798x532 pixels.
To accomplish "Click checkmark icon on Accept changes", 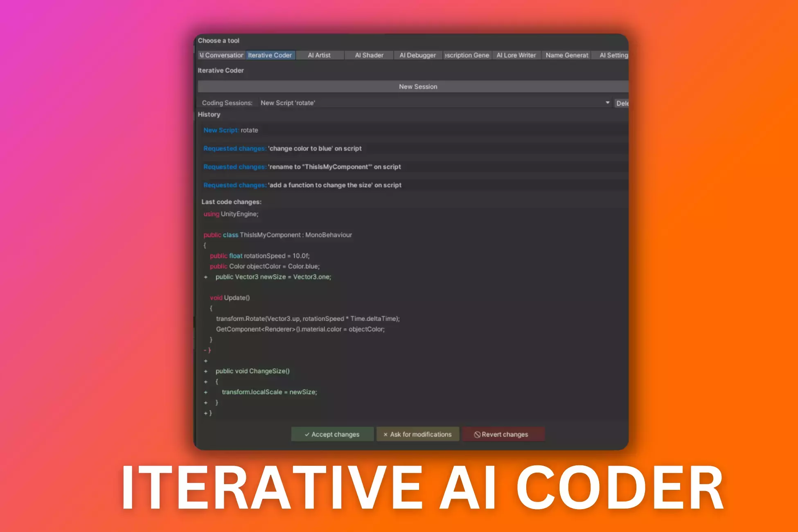I will tap(307, 435).
